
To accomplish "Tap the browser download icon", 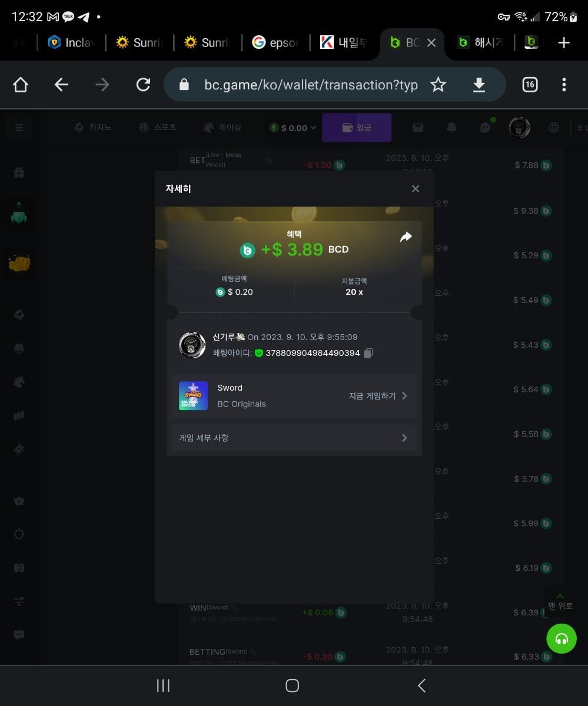I will coord(479,85).
